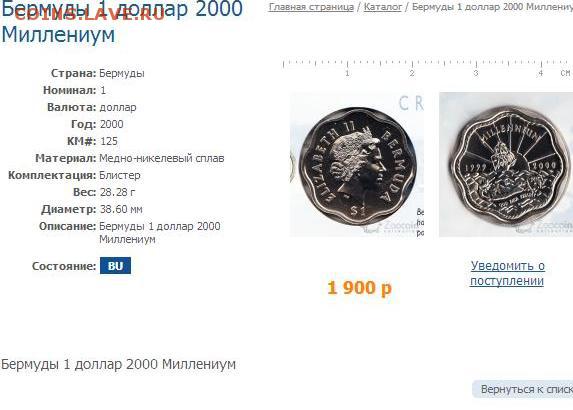Click the Год value 2000
The width and height of the screenshot is (573, 410).
coord(111,124)
